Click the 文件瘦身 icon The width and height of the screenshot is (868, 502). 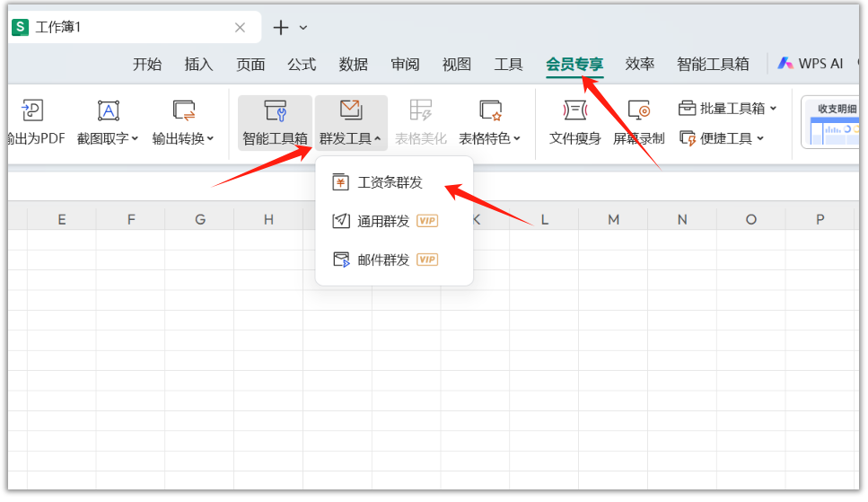(575, 110)
